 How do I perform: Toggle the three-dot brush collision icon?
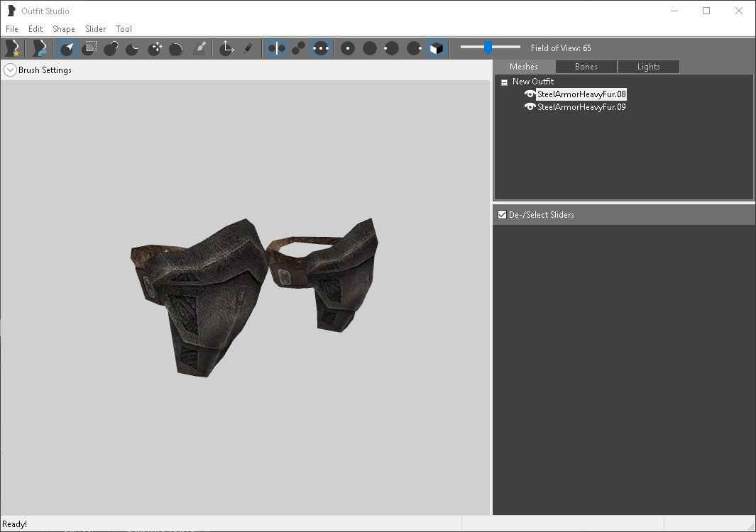point(321,48)
